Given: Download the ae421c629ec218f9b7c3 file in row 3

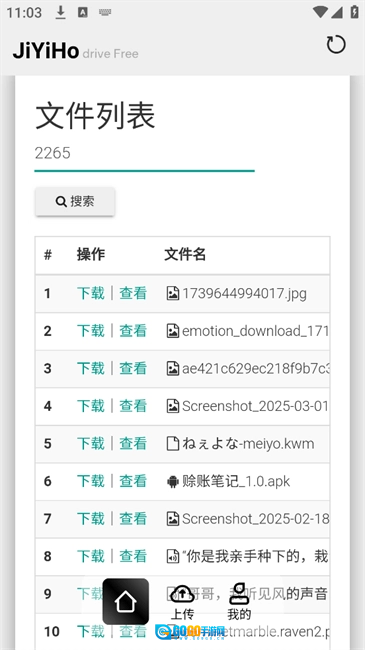Looking at the screenshot, I should (90, 368).
